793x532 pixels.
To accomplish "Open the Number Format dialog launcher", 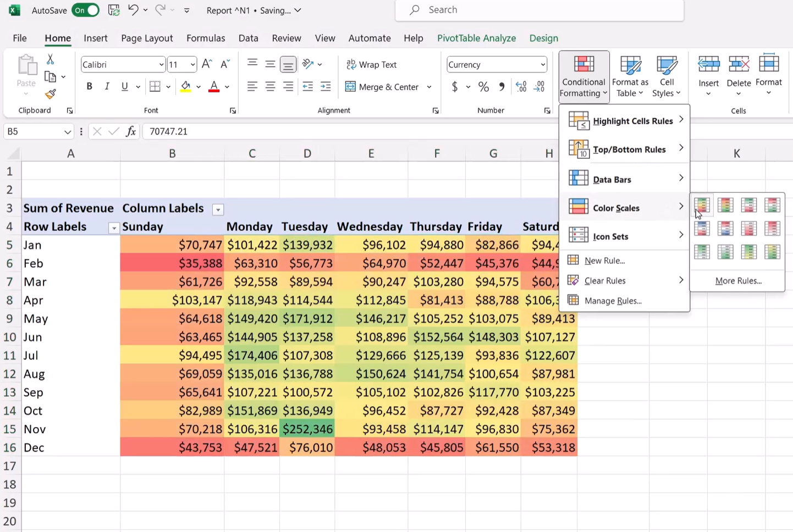I will (x=547, y=111).
